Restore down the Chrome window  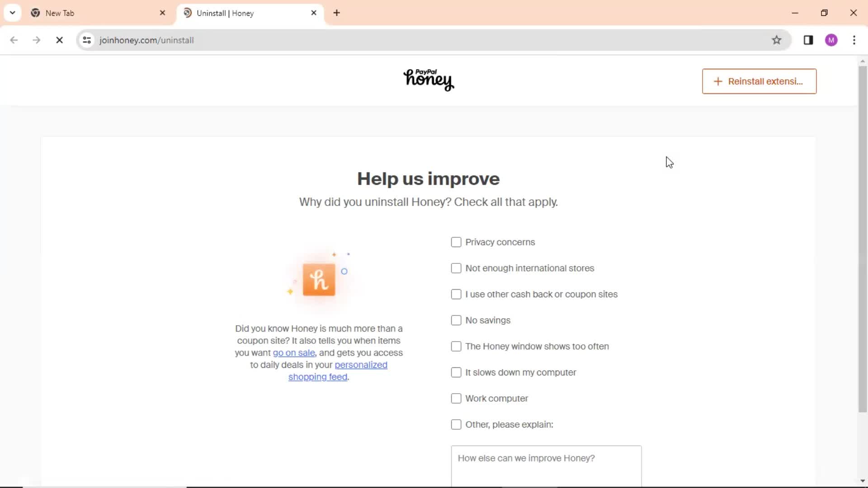point(824,13)
